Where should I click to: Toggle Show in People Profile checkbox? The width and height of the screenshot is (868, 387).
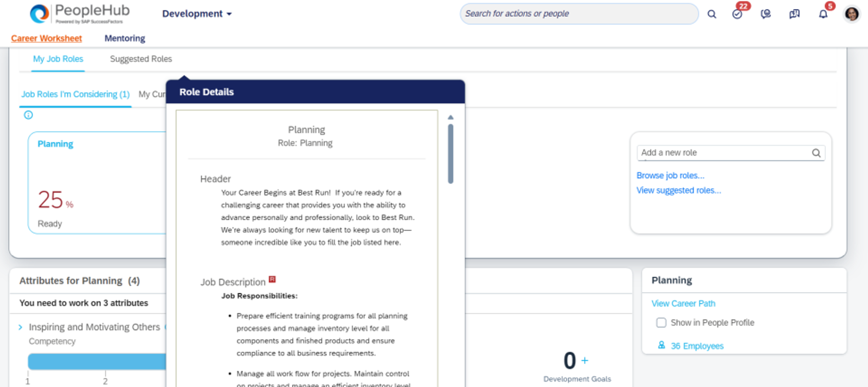[661, 322]
